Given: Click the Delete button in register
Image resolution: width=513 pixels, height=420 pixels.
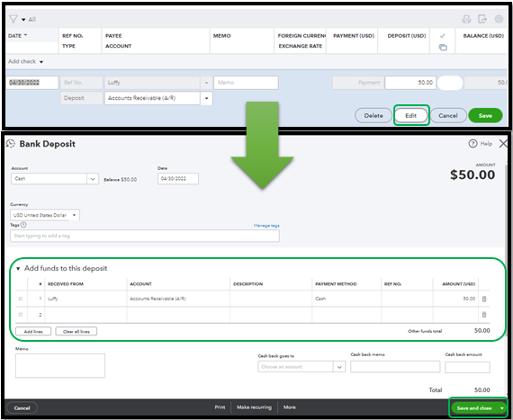Looking at the screenshot, I should click(x=373, y=116).
